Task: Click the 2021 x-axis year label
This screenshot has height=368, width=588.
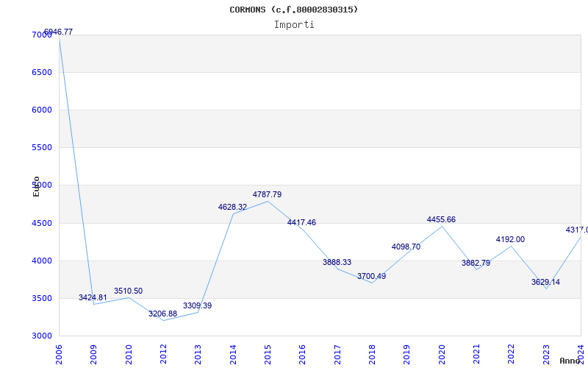Action: click(476, 355)
